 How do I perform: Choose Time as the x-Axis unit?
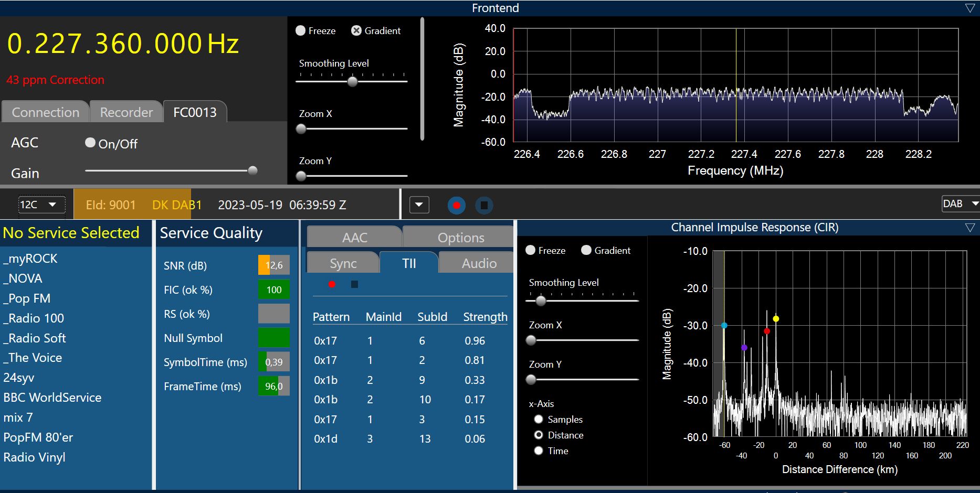click(x=539, y=451)
